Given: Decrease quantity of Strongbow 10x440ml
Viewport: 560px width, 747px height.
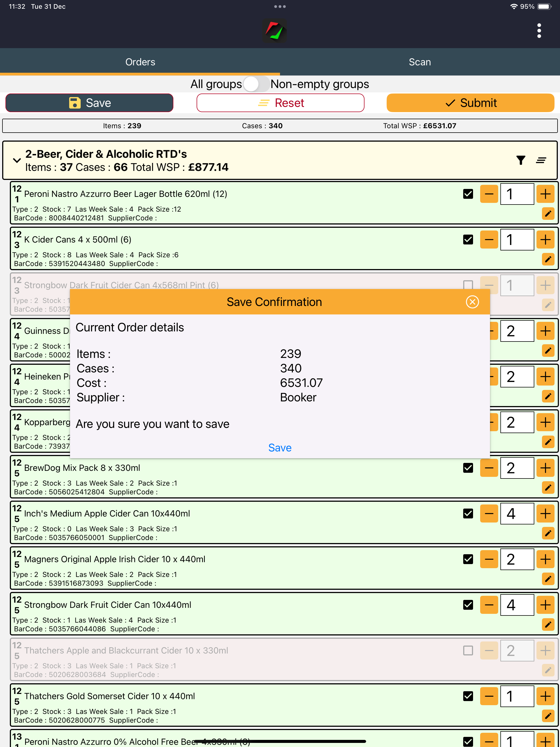Looking at the screenshot, I should [x=489, y=605].
